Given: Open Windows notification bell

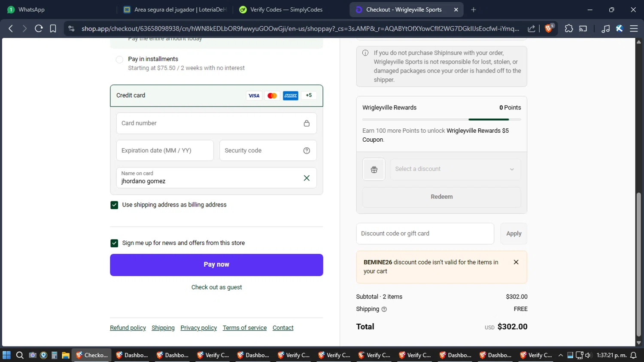Looking at the screenshot, I should click(x=633, y=355).
